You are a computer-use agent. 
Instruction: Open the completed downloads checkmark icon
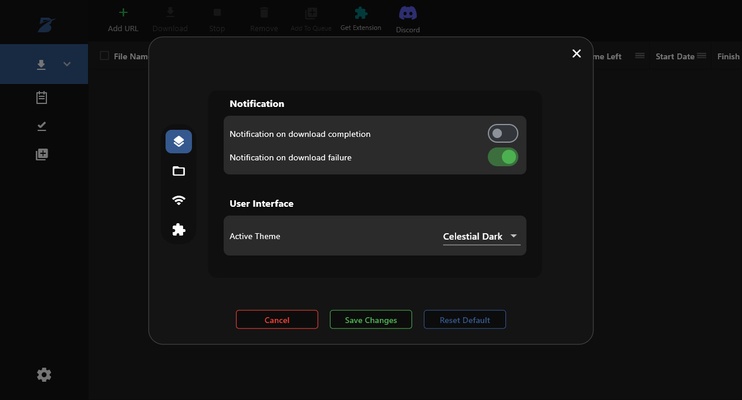42,126
